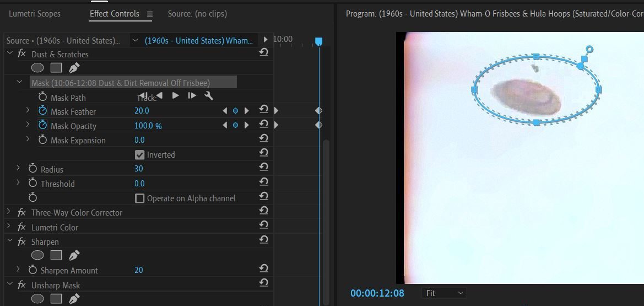Screen dimensions: 644x306
Task: Toggle animation stopwatch for Threshold
Action: click(x=33, y=182)
